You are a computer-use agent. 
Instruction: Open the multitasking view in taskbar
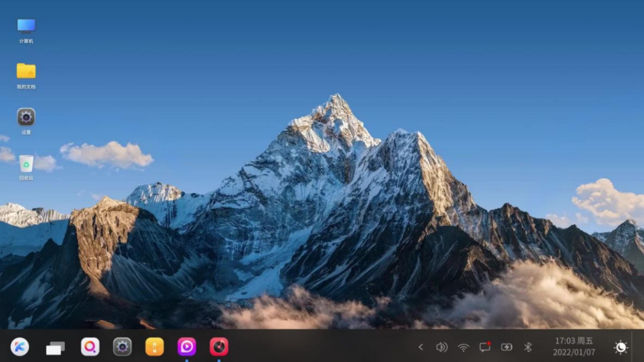pos(55,348)
